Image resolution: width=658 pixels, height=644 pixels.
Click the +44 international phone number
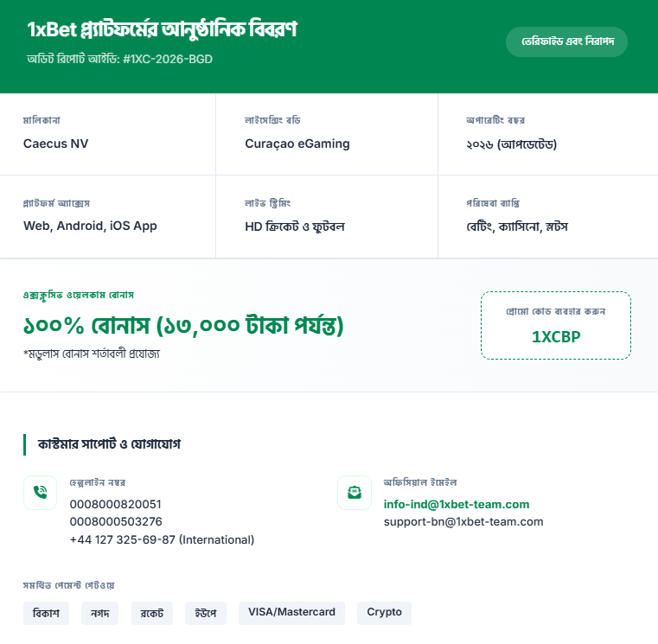(162, 539)
